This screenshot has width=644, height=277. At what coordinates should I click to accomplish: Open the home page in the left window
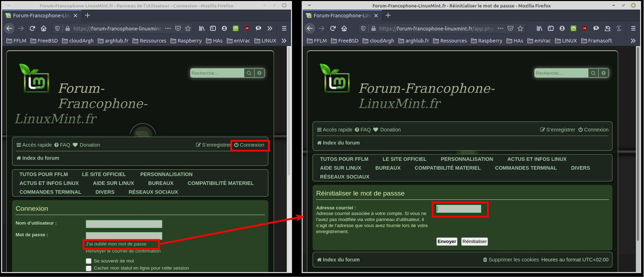[44, 28]
